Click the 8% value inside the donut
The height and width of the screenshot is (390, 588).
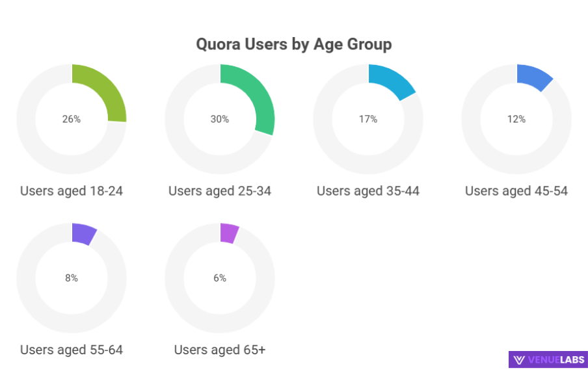pos(72,278)
